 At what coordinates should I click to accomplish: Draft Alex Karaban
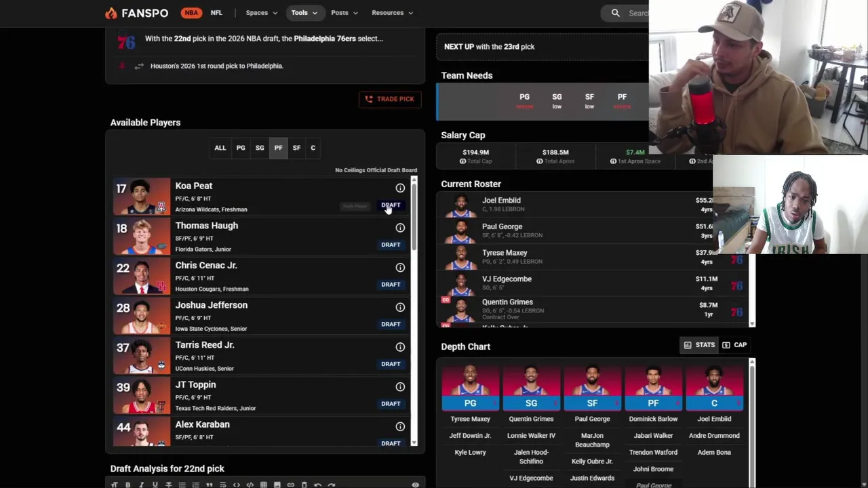click(x=391, y=443)
